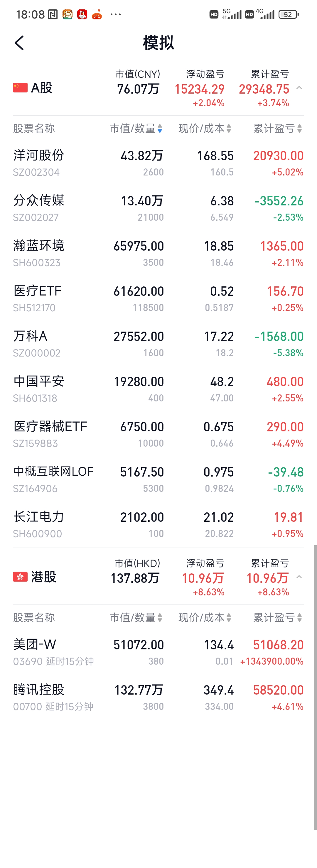This screenshot has width=317, height=868.
Task: Tap the Taobao notification icon
Action: (x=68, y=14)
